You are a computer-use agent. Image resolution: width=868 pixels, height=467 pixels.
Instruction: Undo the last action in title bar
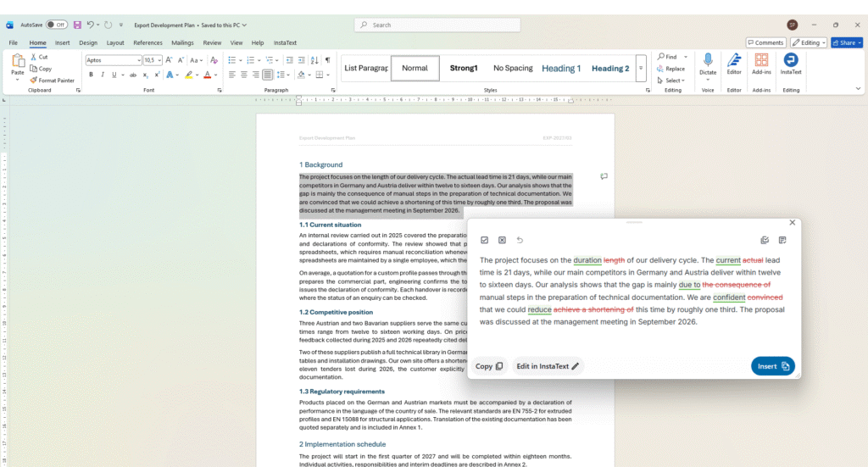tap(90, 25)
